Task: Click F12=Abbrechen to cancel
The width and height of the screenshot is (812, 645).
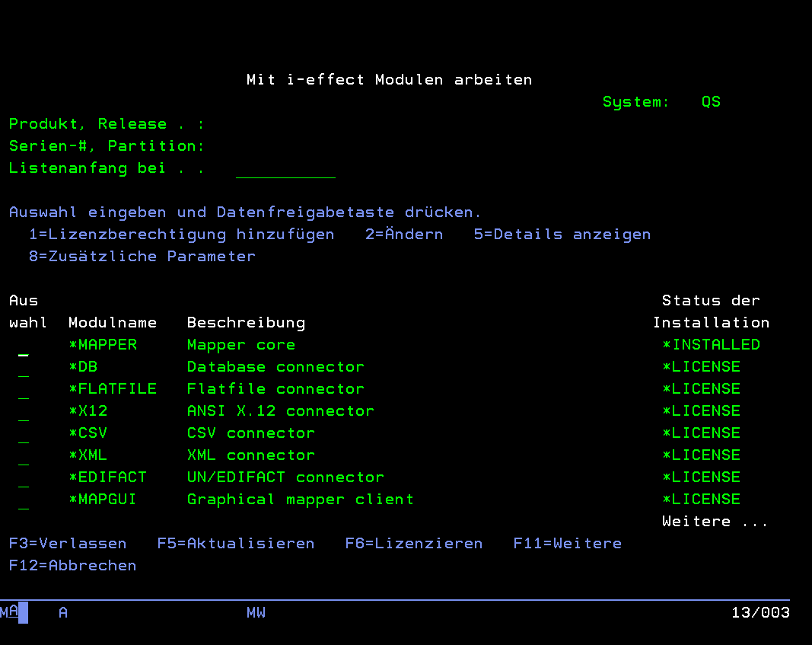Action: (73, 566)
